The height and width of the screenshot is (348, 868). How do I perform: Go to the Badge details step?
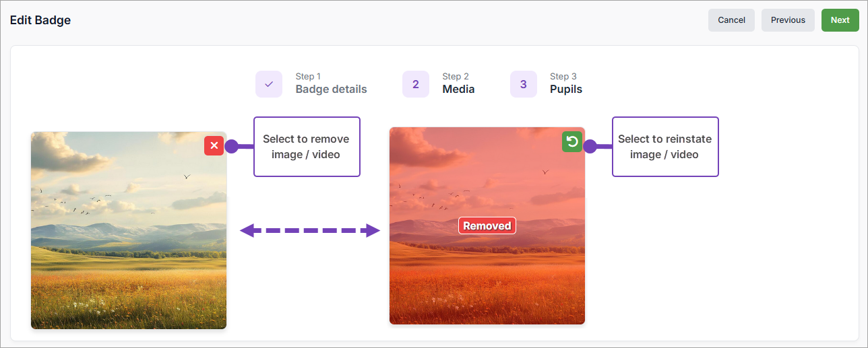tap(331, 89)
